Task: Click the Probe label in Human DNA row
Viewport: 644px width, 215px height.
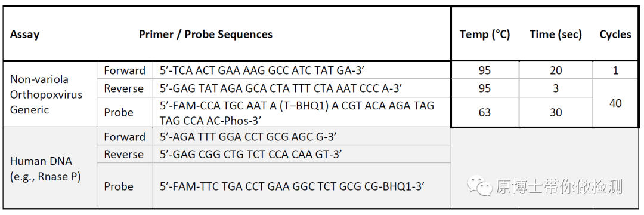Action: 119,186
